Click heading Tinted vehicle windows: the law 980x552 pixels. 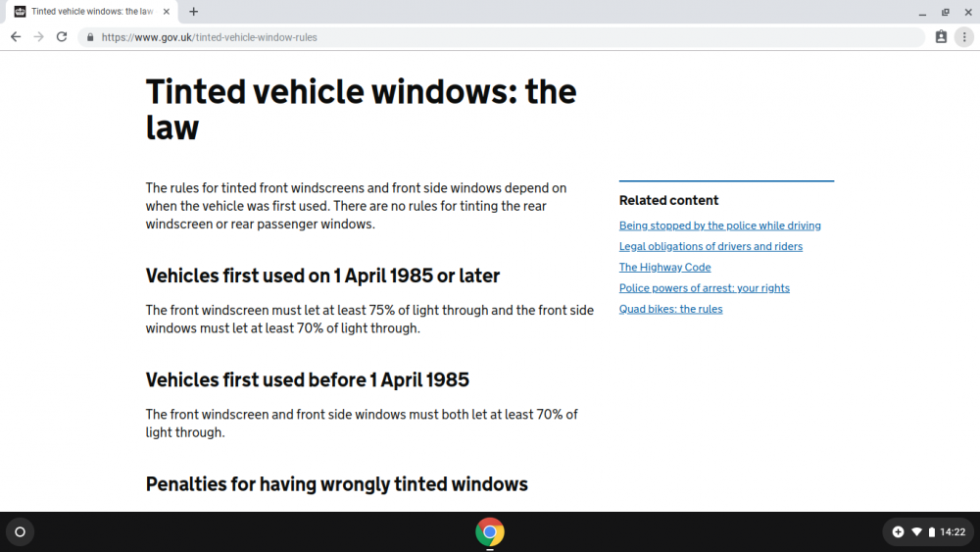[361, 110]
